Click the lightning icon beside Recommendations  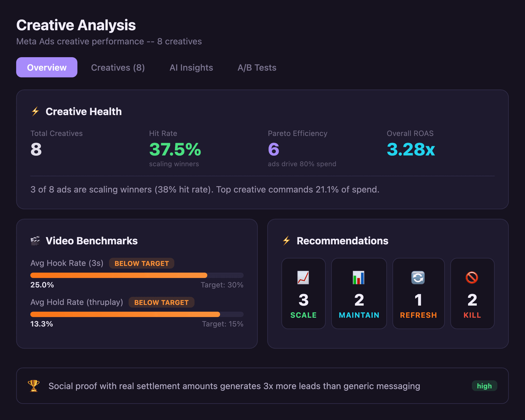(x=286, y=241)
